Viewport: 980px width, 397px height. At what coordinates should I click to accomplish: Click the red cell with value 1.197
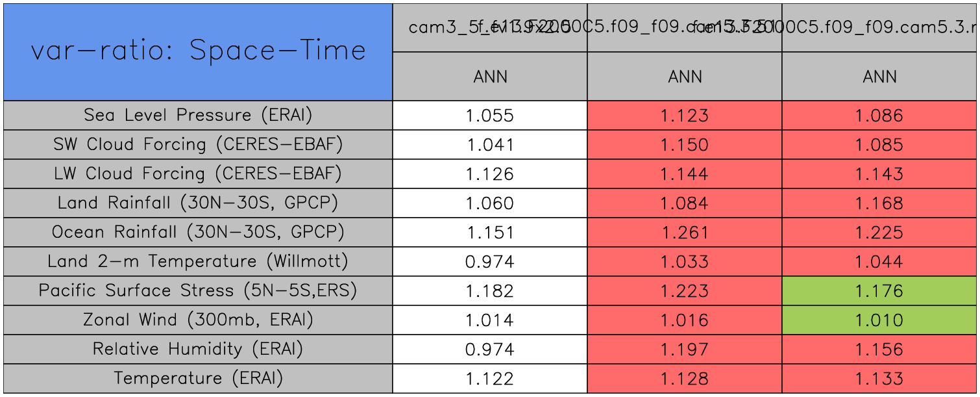point(685,350)
